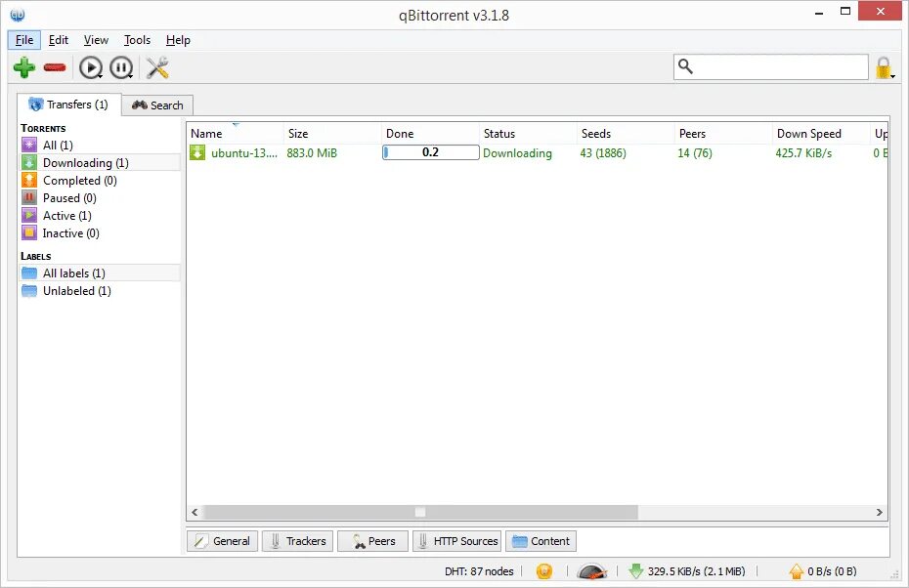
Task: Sort torrents by Name column header
Action: (235, 133)
